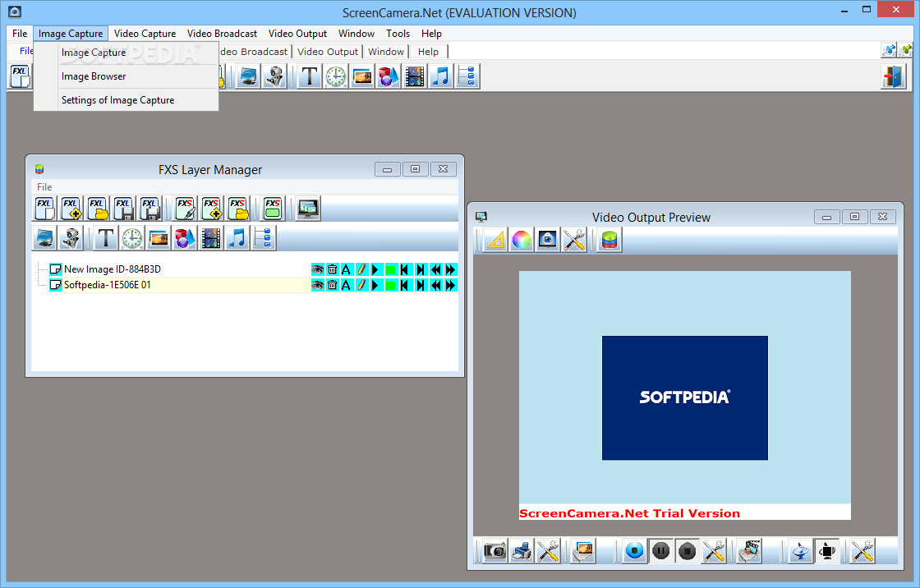Screen dimensions: 920x588
Task: Open the color wheel in Video Output Preview
Action: pos(521,240)
